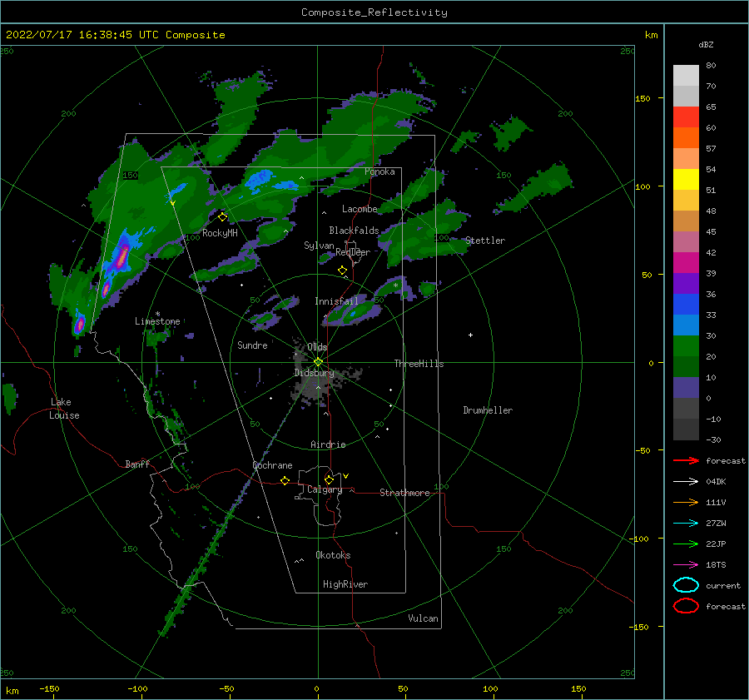Click the magenta 18TS arrow icon
This screenshot has width=749, height=700.
coord(686,565)
